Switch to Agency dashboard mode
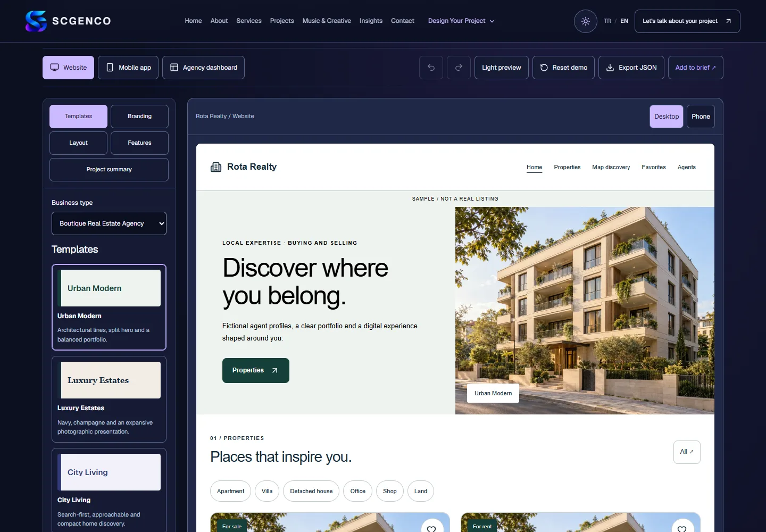 coord(203,68)
